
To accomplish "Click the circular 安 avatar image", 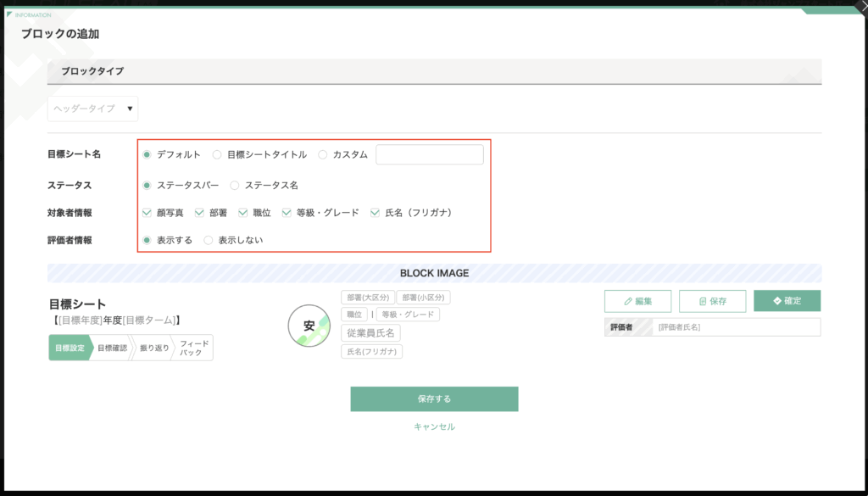I will click(x=309, y=326).
